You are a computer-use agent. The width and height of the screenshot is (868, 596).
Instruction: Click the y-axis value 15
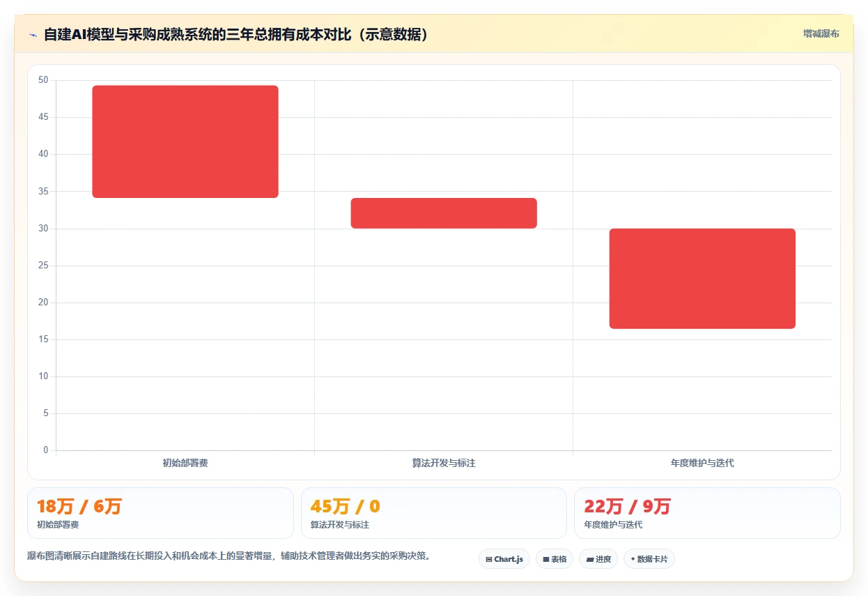point(43,339)
